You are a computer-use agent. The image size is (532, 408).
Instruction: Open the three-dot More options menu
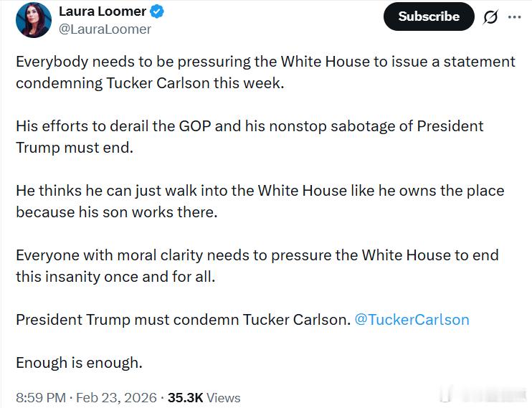514,16
